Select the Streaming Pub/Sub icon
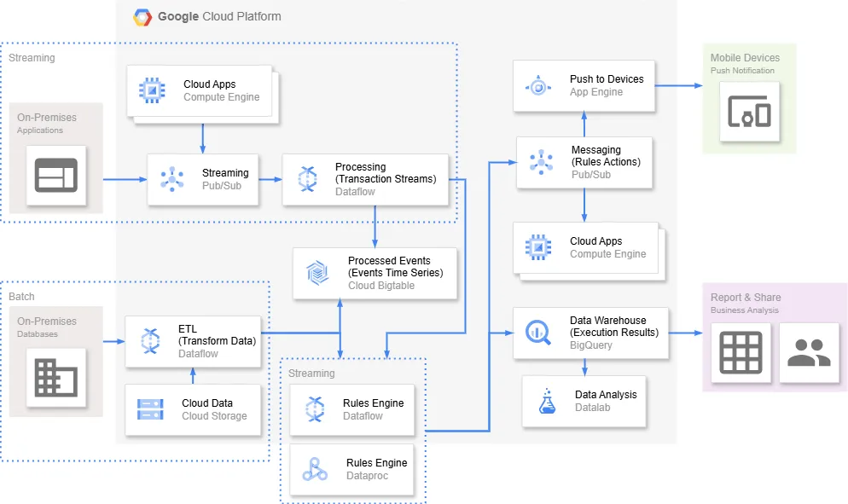Viewport: 848px width, 504px height. pos(172,179)
